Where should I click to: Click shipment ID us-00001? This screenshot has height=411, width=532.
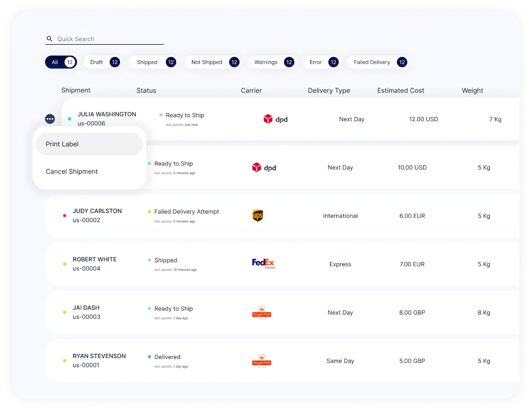[86, 365]
